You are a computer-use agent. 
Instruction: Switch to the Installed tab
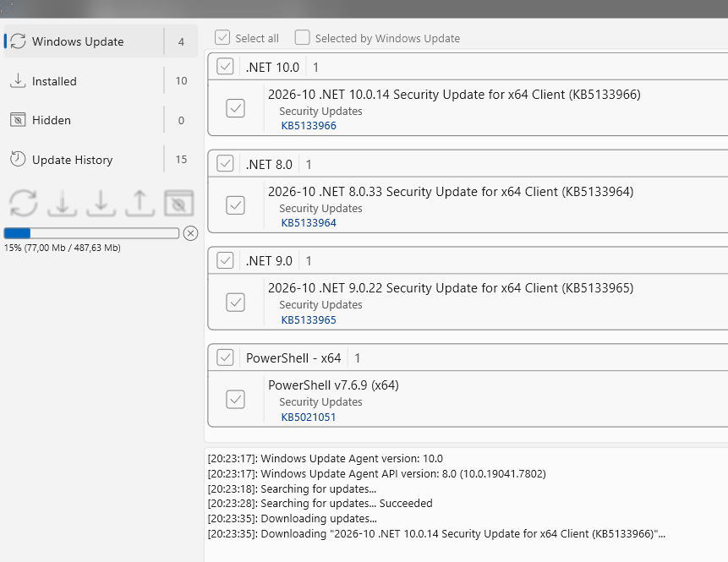(101, 81)
